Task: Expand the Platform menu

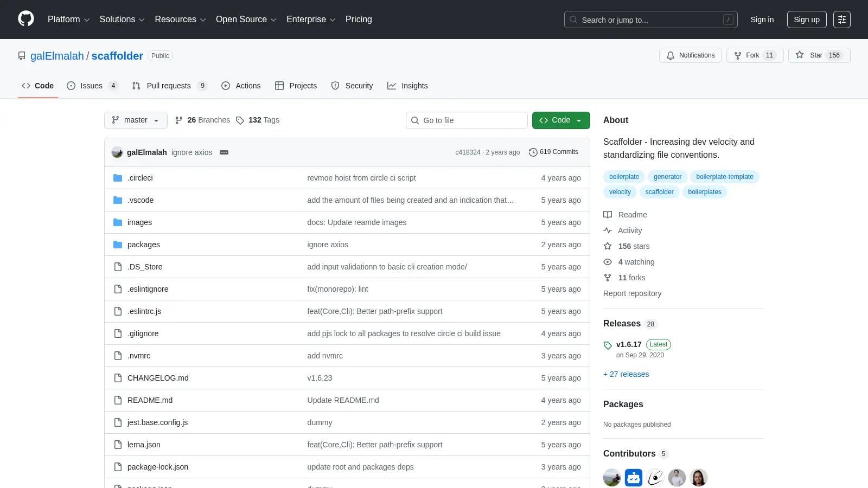Action: (68, 20)
